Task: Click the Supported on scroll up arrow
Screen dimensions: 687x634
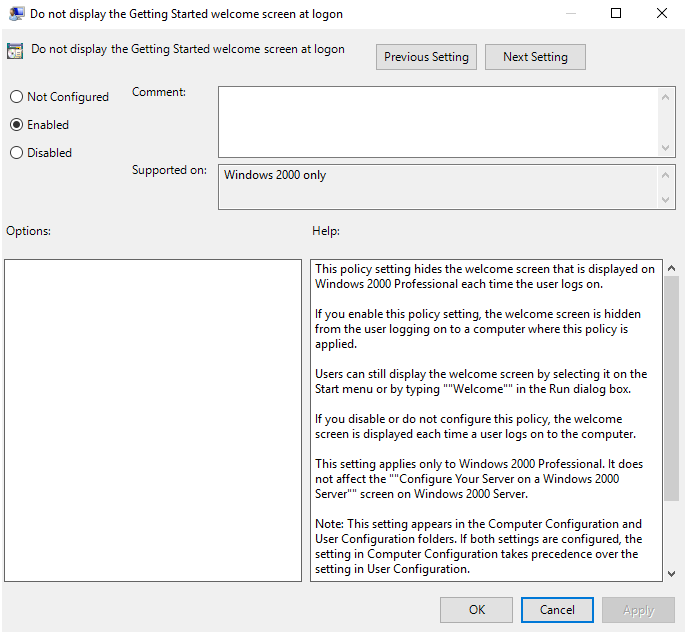Action: coord(667,175)
